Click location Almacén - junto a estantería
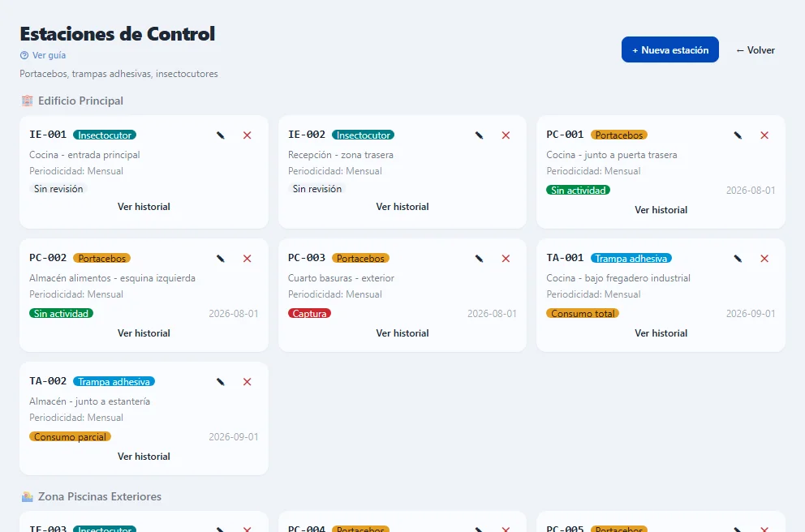The width and height of the screenshot is (805, 532). [x=90, y=401]
